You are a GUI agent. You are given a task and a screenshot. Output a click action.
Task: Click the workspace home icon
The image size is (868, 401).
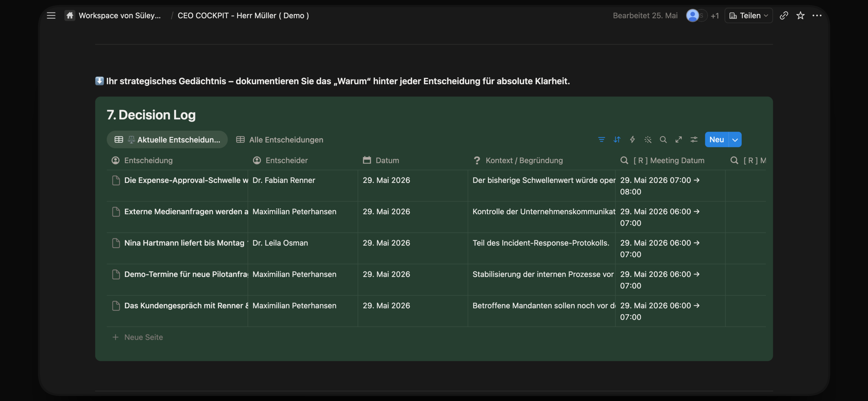[x=70, y=15]
